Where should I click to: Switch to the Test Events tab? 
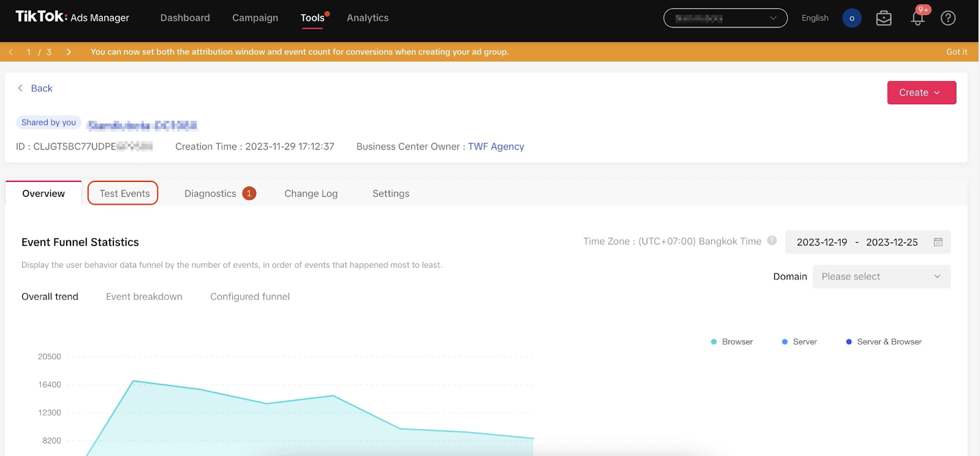[x=124, y=194]
